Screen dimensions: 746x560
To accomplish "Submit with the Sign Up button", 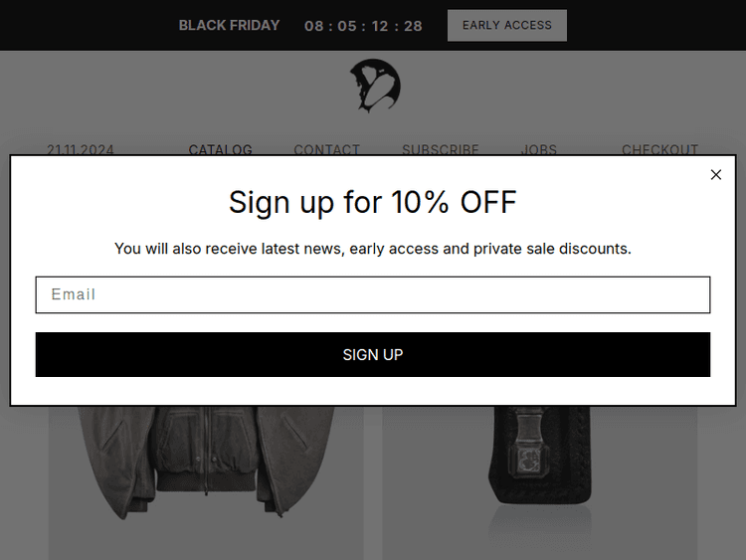I will point(373,355).
